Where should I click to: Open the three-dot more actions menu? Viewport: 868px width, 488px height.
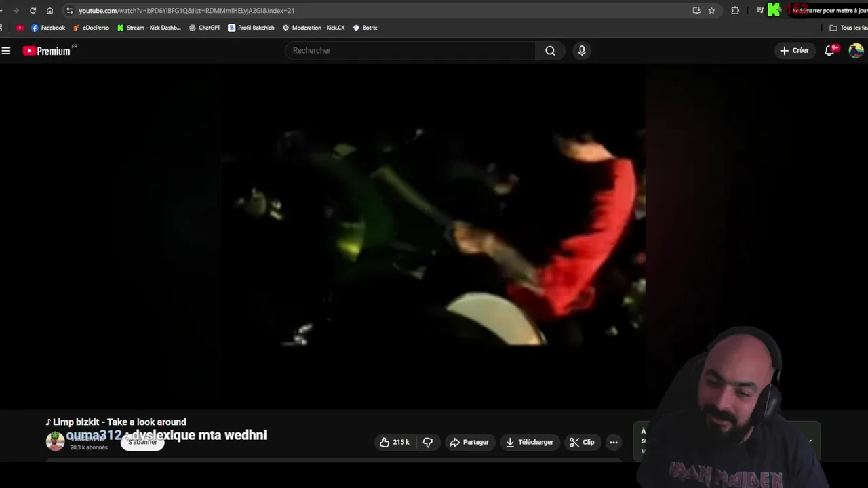(614, 442)
